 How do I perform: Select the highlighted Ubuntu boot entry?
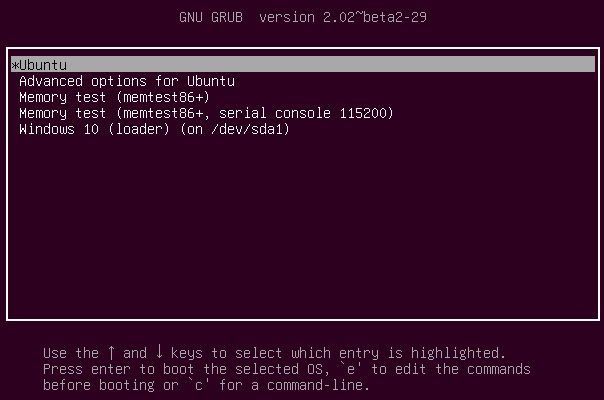303,64
